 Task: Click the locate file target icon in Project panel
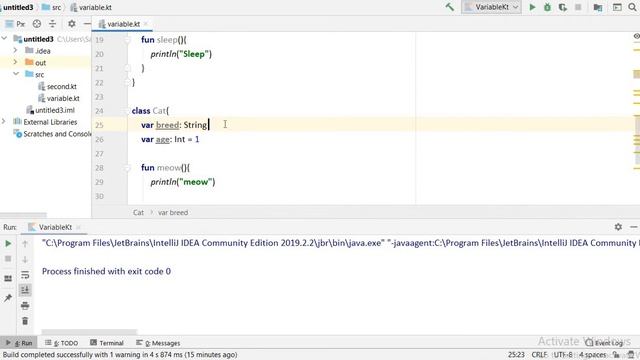37,24
